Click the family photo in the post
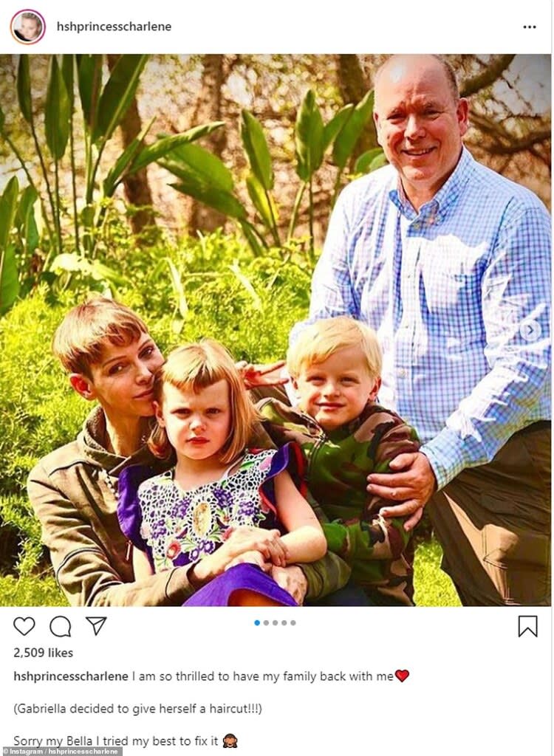This screenshot has width=554, height=756. tap(276, 330)
